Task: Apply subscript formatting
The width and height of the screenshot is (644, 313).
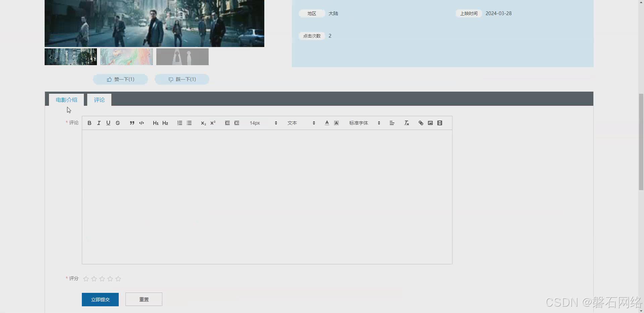Action: coord(203,123)
